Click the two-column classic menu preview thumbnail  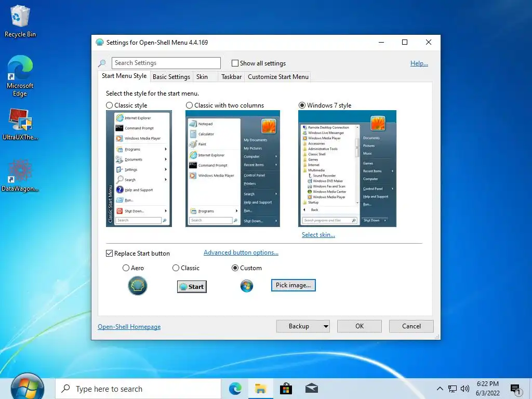[x=233, y=169]
